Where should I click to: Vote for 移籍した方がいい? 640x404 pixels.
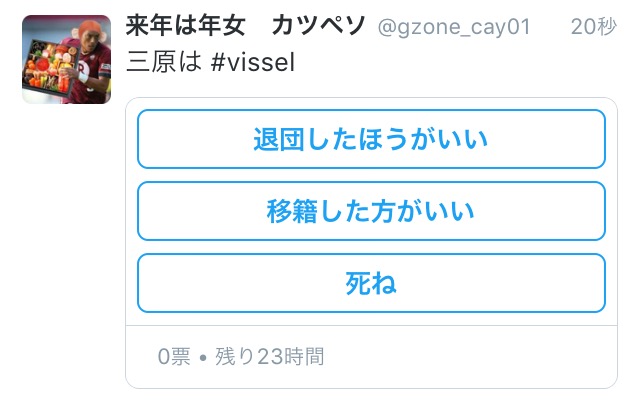tap(371, 211)
